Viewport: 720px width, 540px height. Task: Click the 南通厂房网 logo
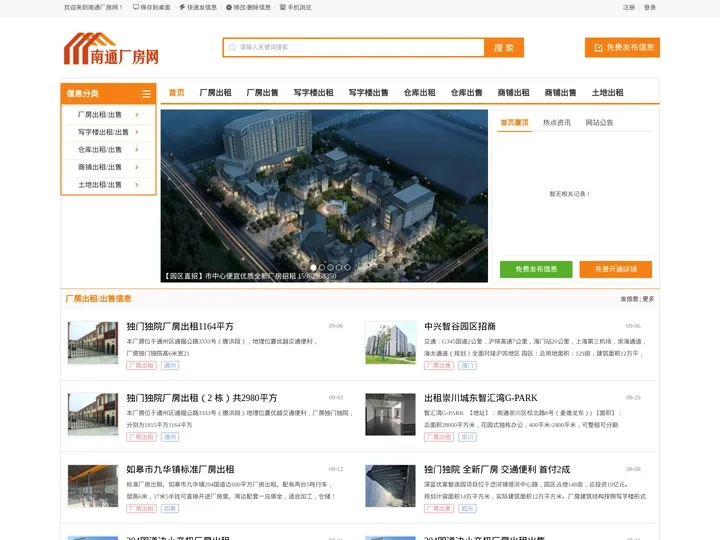click(111, 48)
